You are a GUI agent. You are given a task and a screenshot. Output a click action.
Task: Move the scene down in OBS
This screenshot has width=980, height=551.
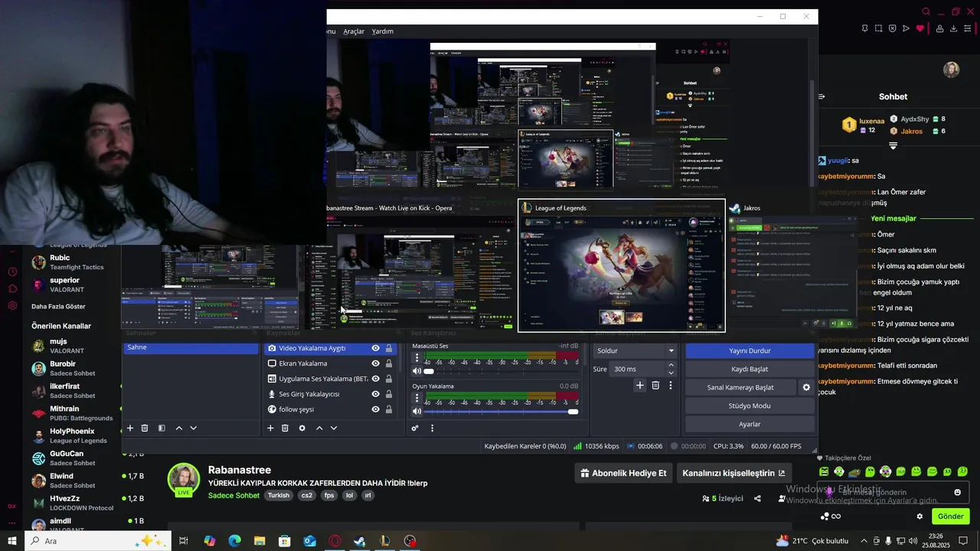coord(193,429)
